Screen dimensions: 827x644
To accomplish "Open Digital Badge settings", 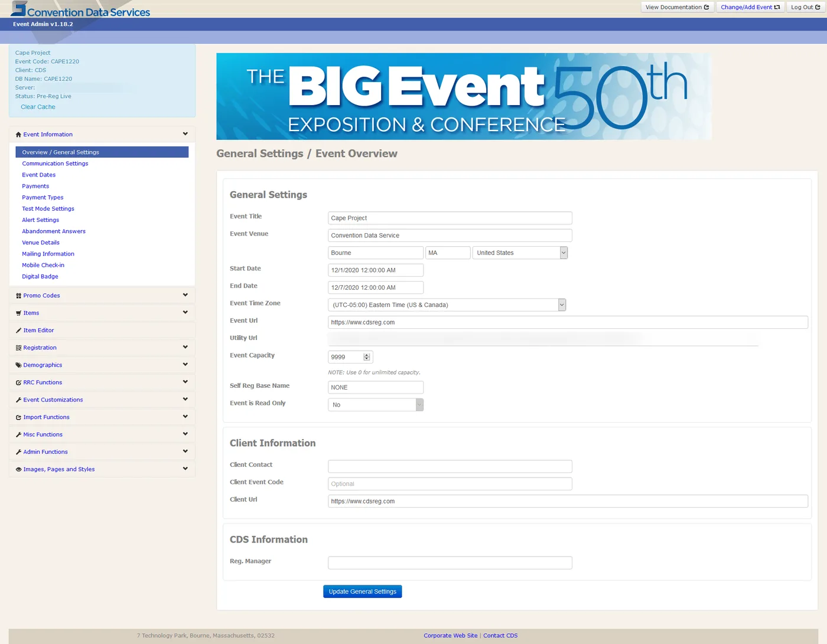I will (40, 276).
